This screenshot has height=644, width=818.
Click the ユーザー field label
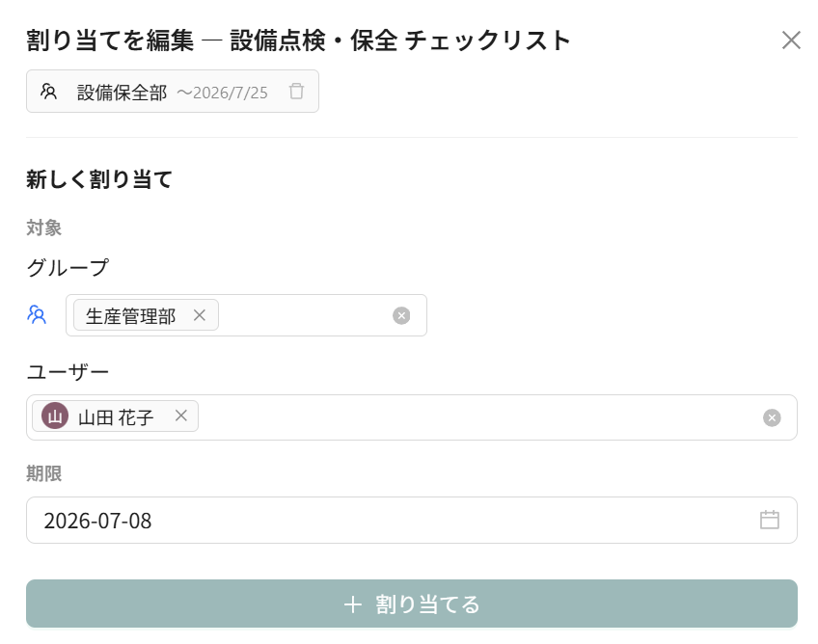point(68,372)
